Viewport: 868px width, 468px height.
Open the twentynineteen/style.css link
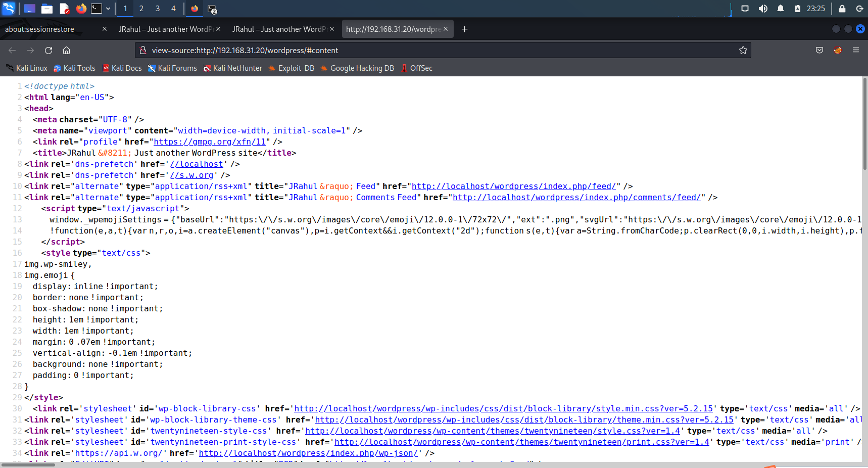tap(493, 431)
